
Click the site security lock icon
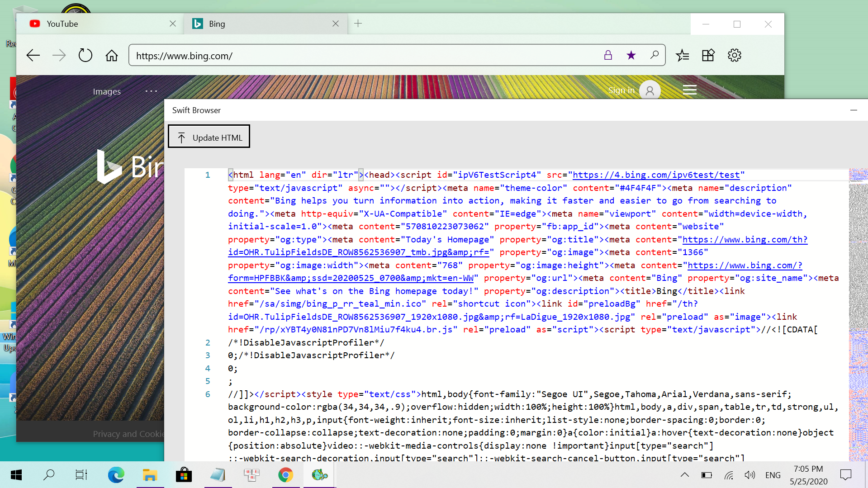pos(608,55)
